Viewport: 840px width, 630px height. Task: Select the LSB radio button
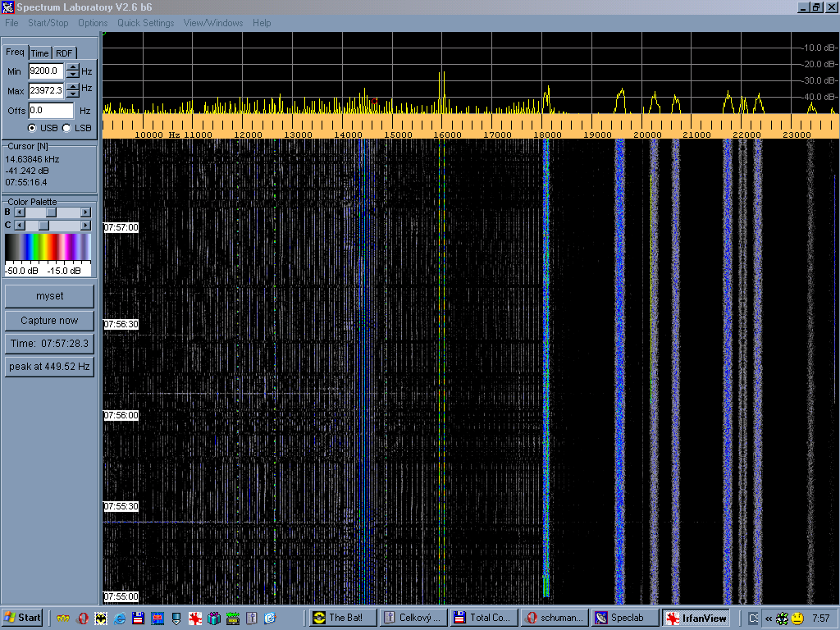coord(66,128)
